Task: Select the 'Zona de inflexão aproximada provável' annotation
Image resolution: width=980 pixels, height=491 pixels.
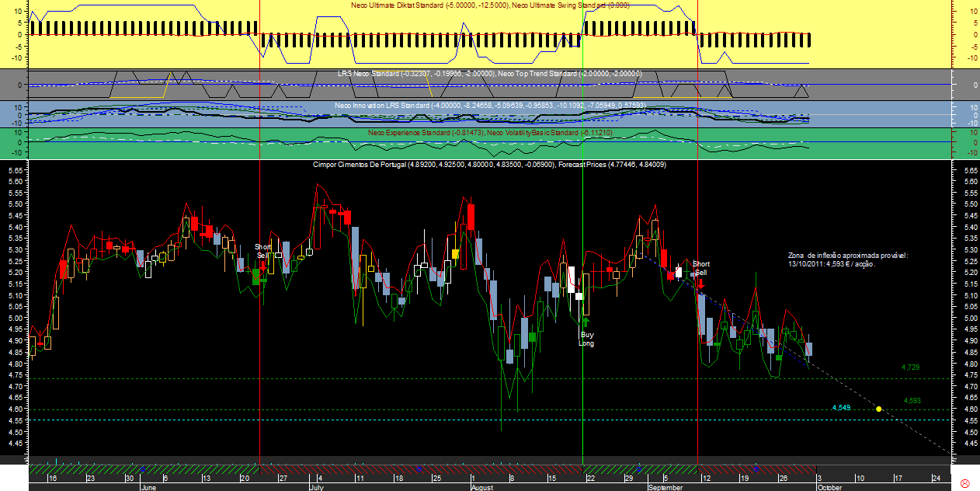Action: click(x=846, y=259)
